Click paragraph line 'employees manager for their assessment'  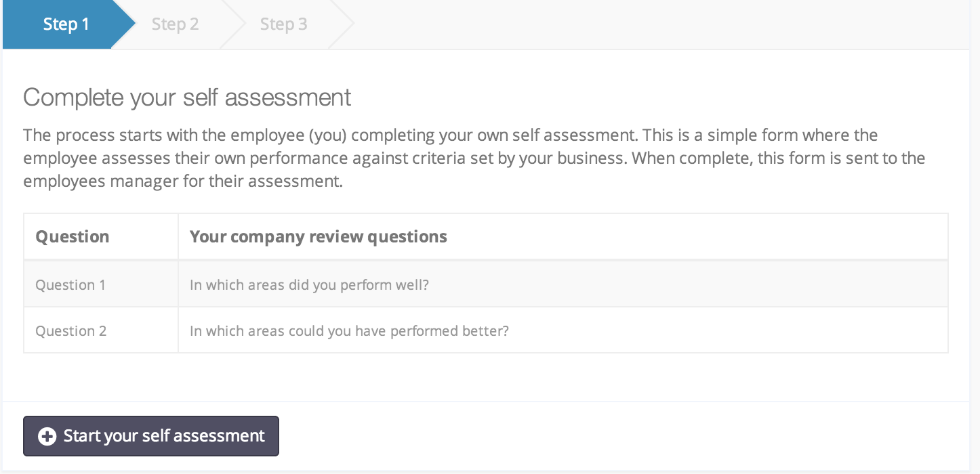(183, 182)
